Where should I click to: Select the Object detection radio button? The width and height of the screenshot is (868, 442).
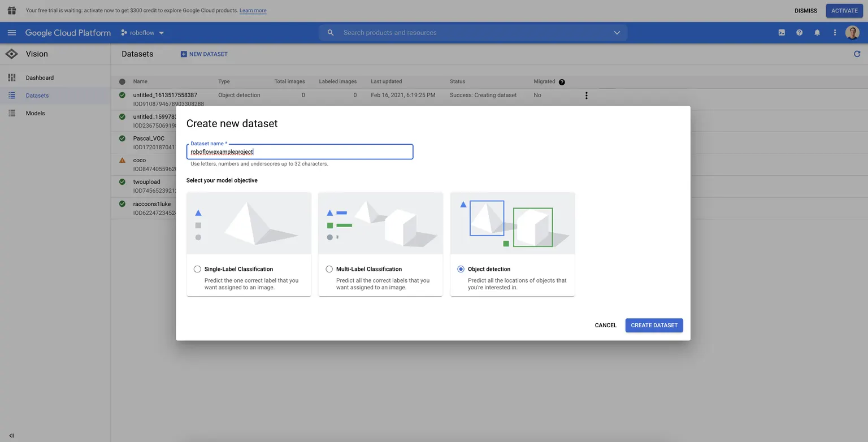click(x=461, y=269)
